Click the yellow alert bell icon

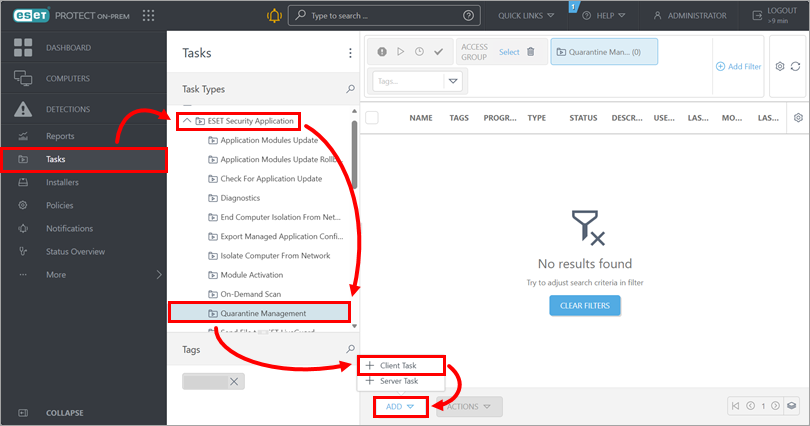(x=275, y=16)
